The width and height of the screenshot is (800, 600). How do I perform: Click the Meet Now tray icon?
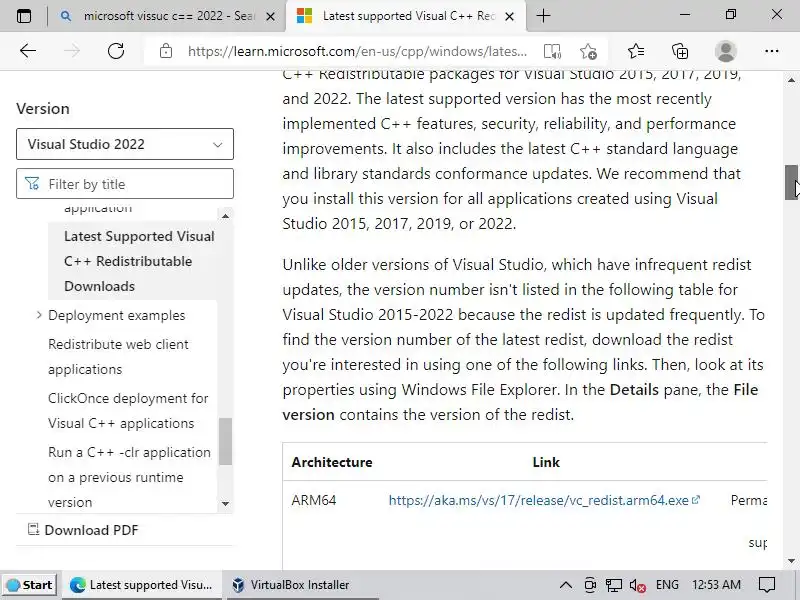tap(590, 585)
